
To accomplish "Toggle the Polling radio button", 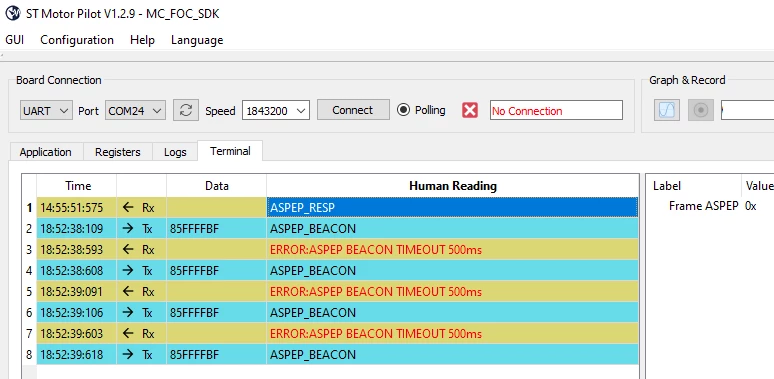I will [403, 110].
